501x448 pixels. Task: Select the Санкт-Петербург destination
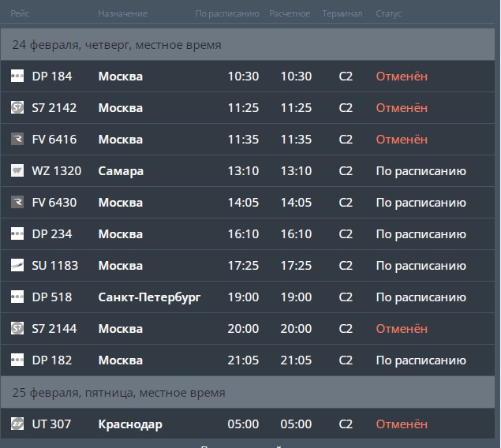149,297
